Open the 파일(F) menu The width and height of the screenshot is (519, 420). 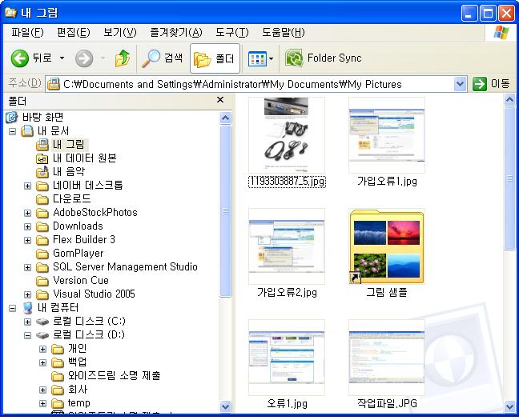tap(27, 33)
